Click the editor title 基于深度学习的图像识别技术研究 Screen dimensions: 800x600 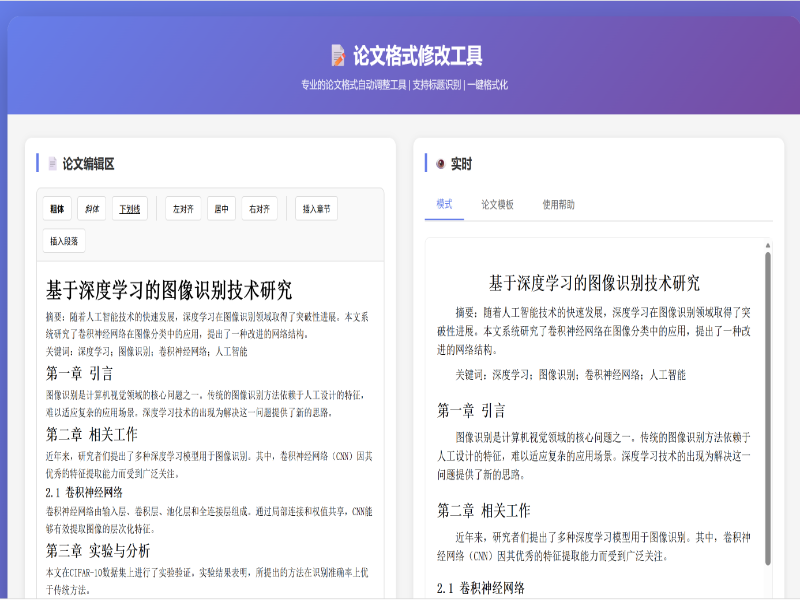coord(169,290)
